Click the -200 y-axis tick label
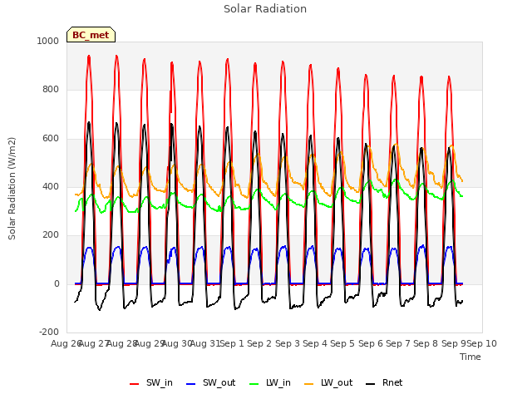Image resolution: width=532 pixels, height=399 pixels. (49, 332)
